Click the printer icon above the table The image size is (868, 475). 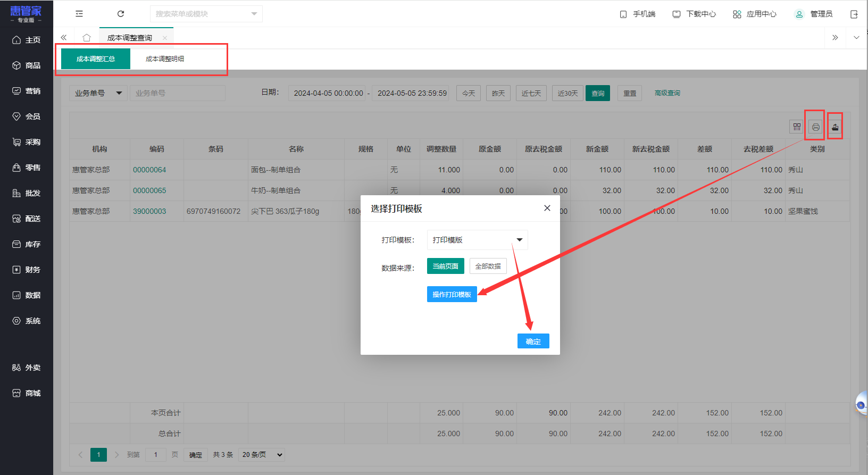pyautogui.click(x=815, y=127)
